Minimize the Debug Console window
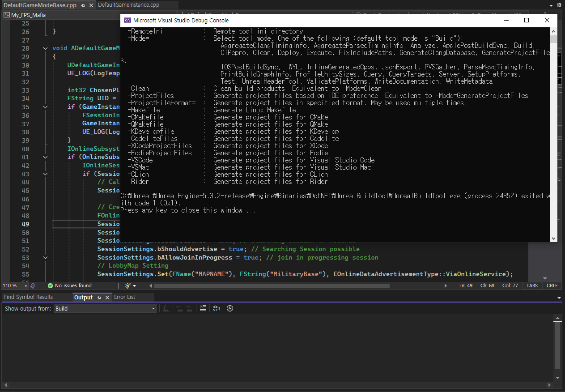The width and height of the screenshot is (565, 392). [506, 20]
